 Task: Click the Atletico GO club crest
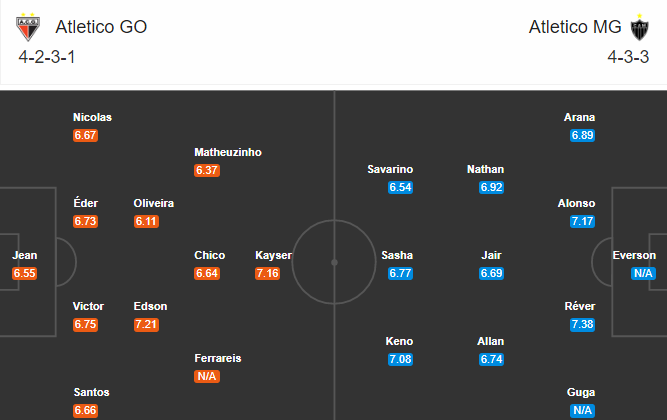[28, 27]
